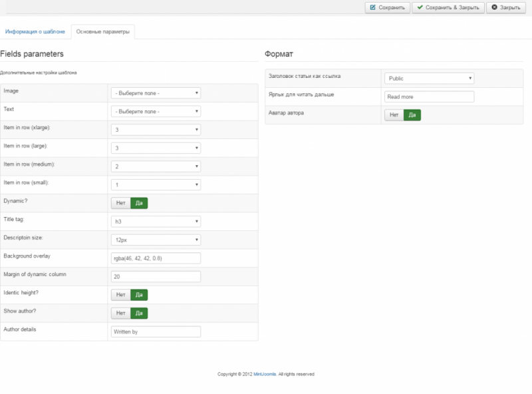This screenshot has height=394, width=532.
Task: Set Identic height toggle to Да
Action: (139, 295)
